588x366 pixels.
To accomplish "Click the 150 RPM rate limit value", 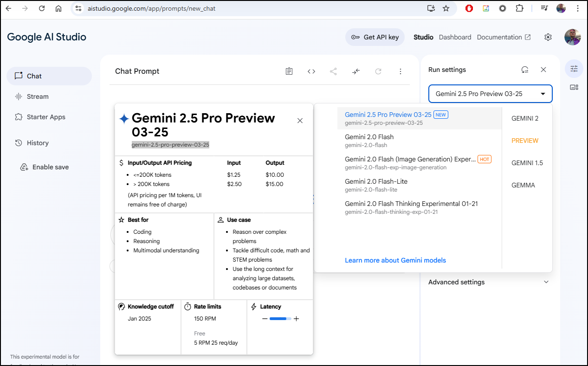I will 205,319.
